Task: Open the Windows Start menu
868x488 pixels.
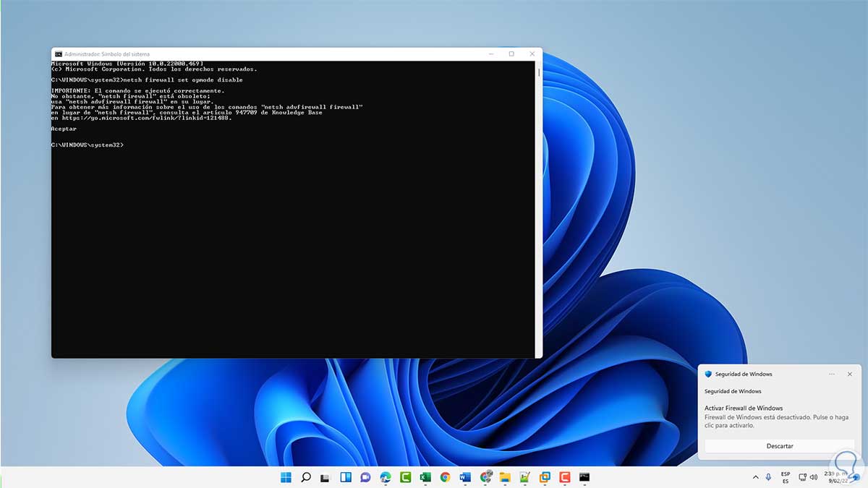Action: [286, 477]
